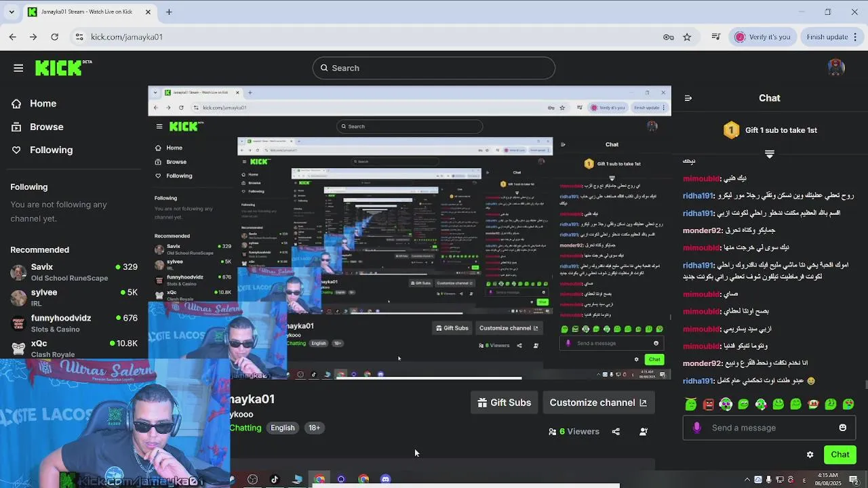The height and width of the screenshot is (488, 868).
Task: Click the share stream icon
Action: click(616, 432)
